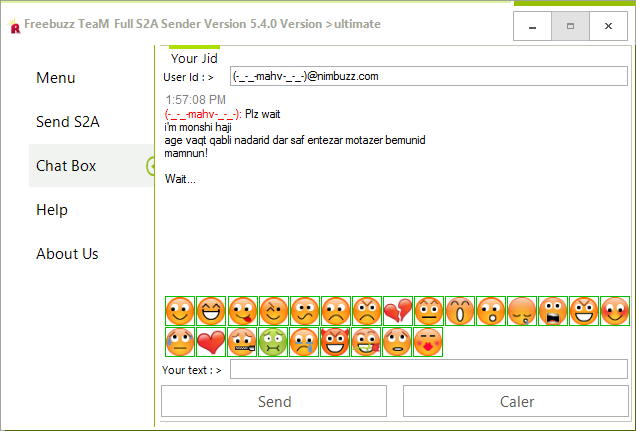Choose the blushing smile emoticon
The height and width of the screenshot is (431, 636).
[615, 311]
